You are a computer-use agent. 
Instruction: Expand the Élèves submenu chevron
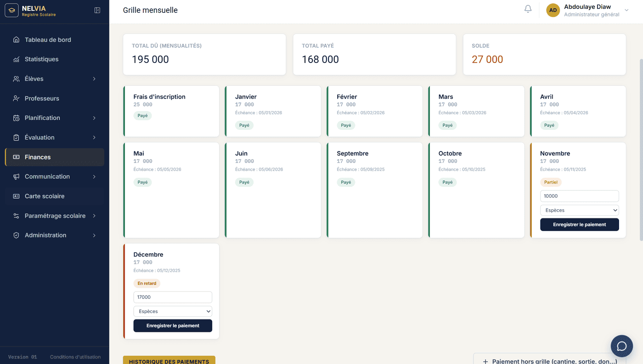(x=94, y=79)
